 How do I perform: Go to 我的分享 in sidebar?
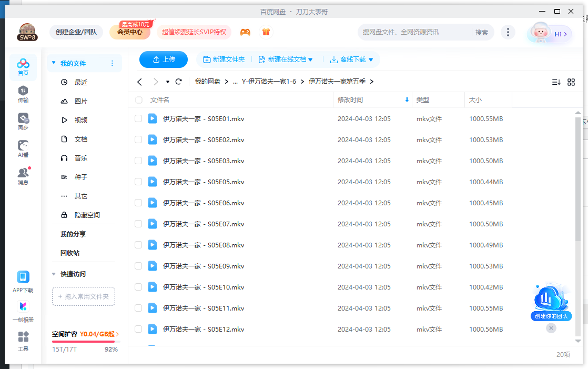pyautogui.click(x=73, y=234)
